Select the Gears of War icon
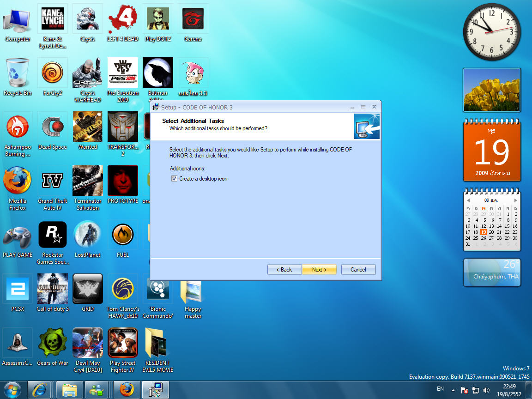Viewport: 532px width, 399px height. [x=53, y=347]
